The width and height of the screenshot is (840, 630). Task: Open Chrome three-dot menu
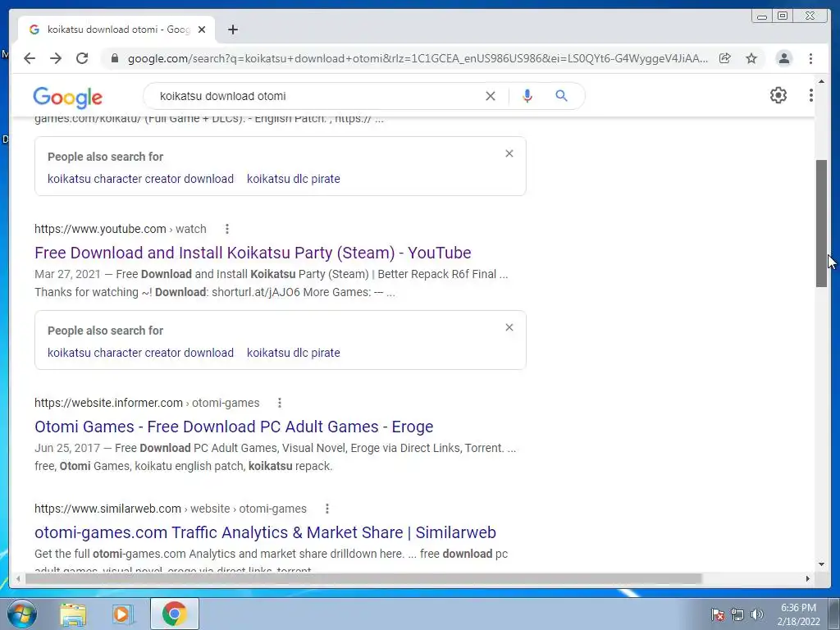810,58
